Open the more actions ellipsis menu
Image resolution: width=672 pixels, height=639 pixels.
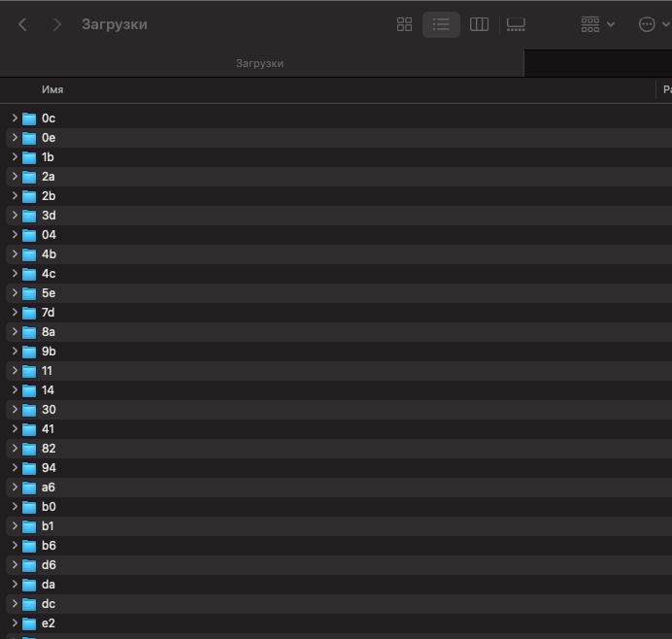654,24
